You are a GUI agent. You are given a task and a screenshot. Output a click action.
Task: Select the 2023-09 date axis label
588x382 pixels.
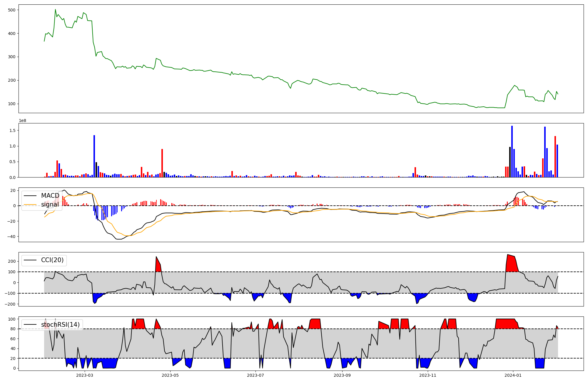[x=342, y=375]
